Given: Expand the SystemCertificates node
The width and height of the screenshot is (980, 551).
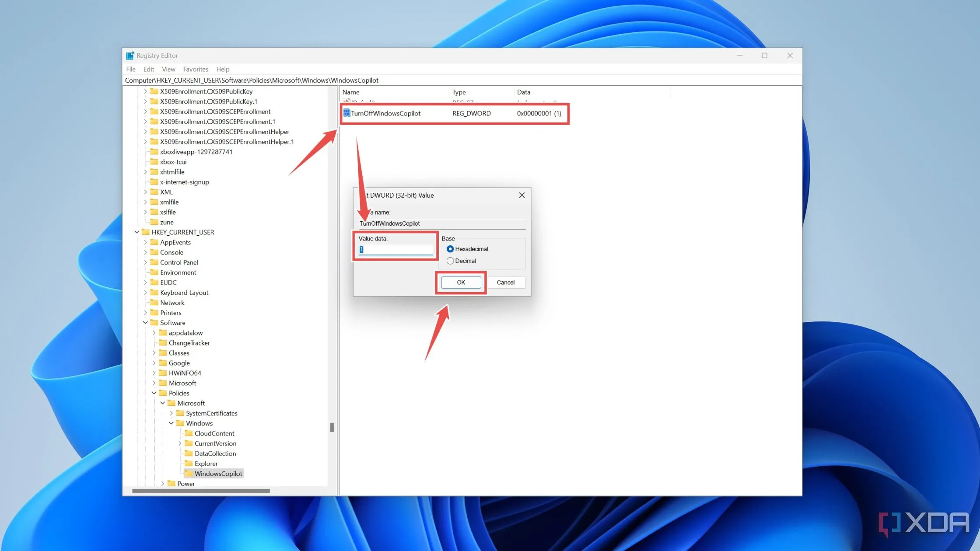Looking at the screenshot, I should (171, 413).
